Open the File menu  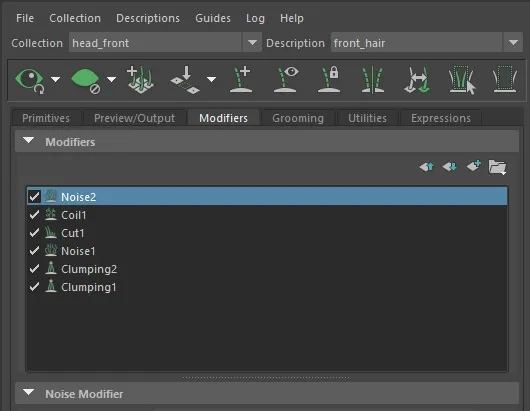pyautogui.click(x=25, y=18)
